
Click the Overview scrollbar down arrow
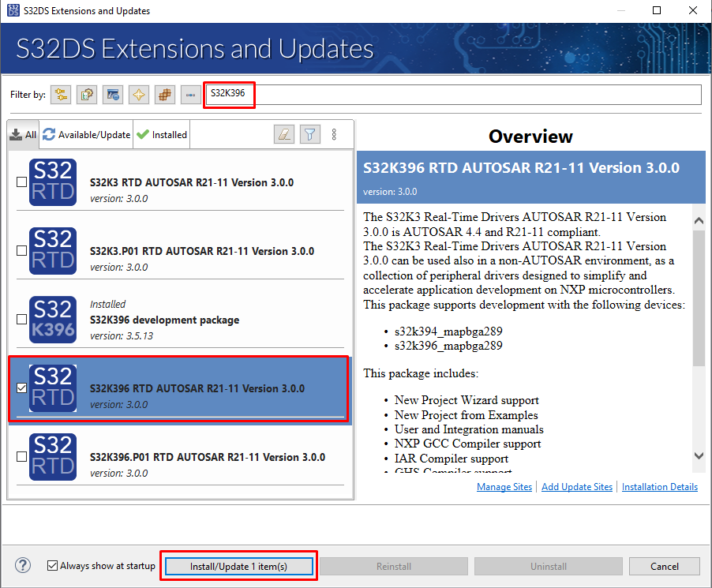(699, 455)
